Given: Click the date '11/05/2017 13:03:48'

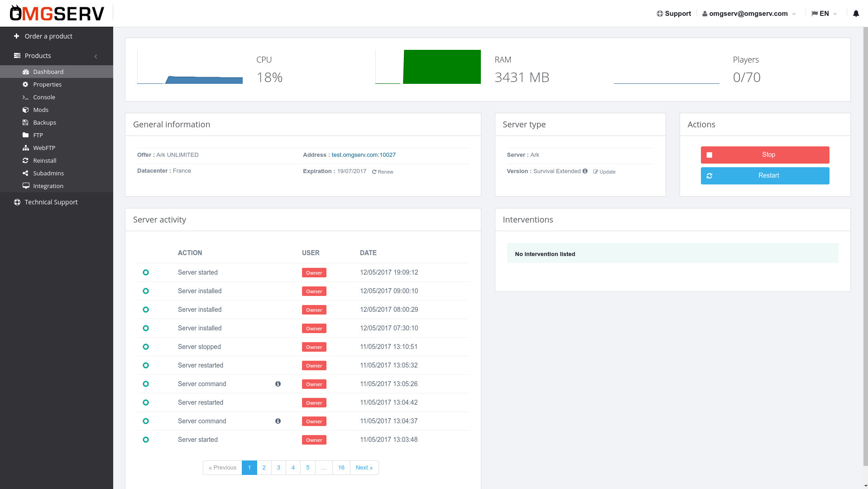Looking at the screenshot, I should point(389,440).
